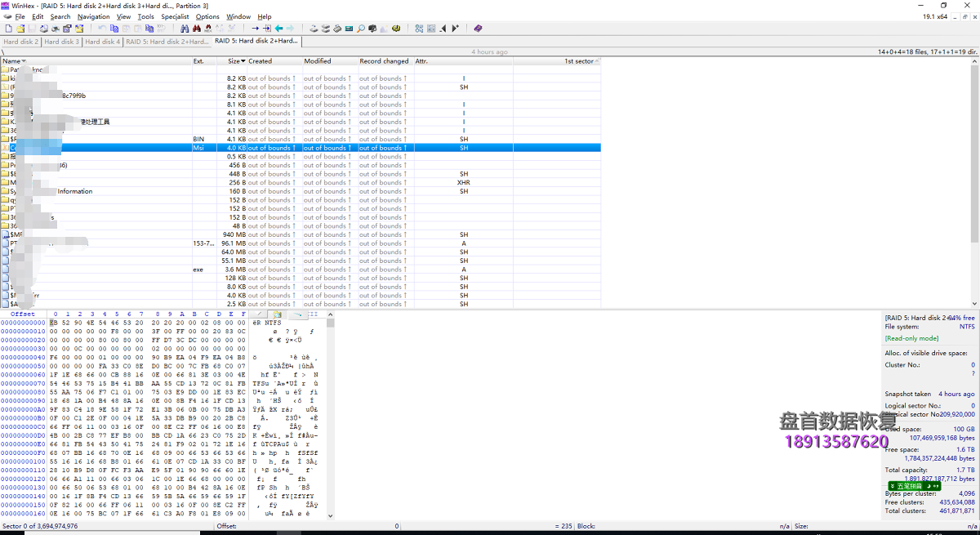Screen dimensions: 980x535
Task: Click the Open file folder icon
Action: (20, 29)
